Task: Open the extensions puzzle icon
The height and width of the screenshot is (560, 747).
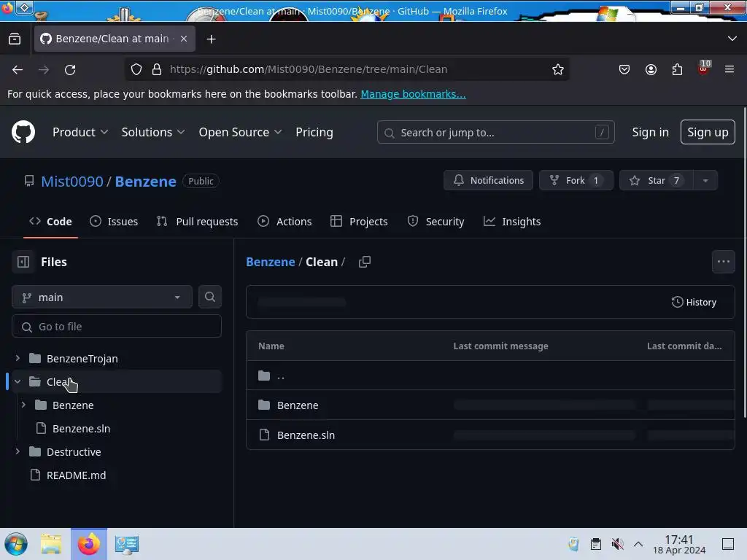Action: pos(677,69)
